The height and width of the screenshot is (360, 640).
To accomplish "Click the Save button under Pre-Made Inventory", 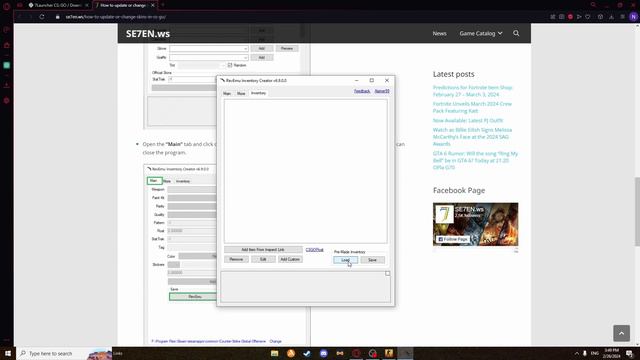I will click(x=372, y=260).
